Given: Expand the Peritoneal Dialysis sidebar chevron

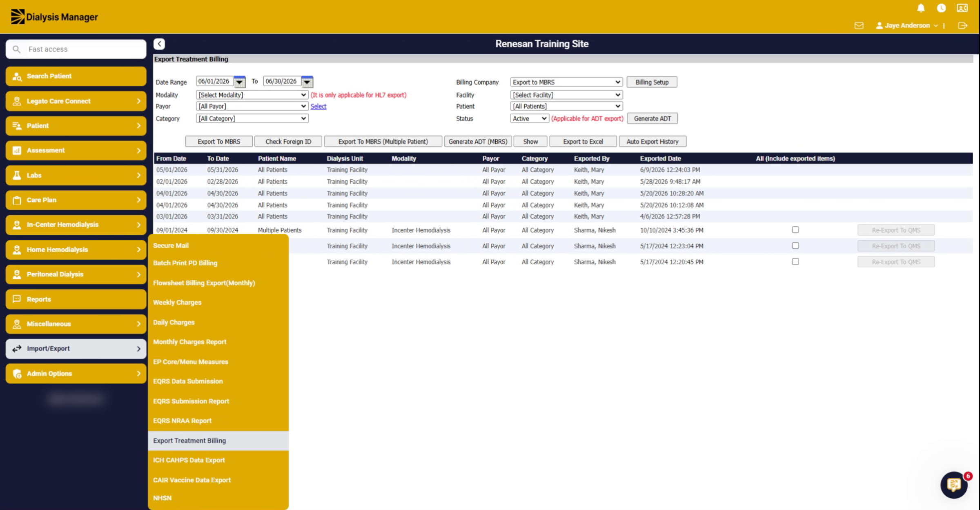Looking at the screenshot, I should (x=138, y=274).
